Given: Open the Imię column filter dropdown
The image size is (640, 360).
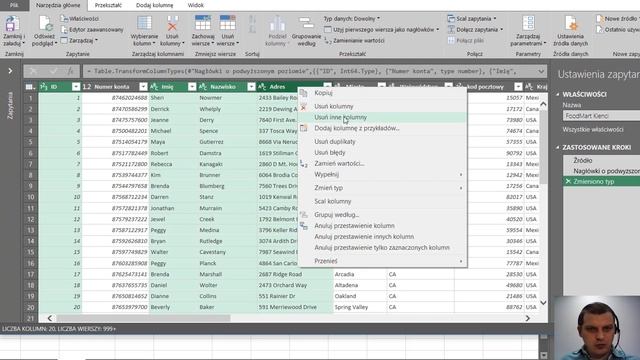Looking at the screenshot, I should click(x=192, y=87).
